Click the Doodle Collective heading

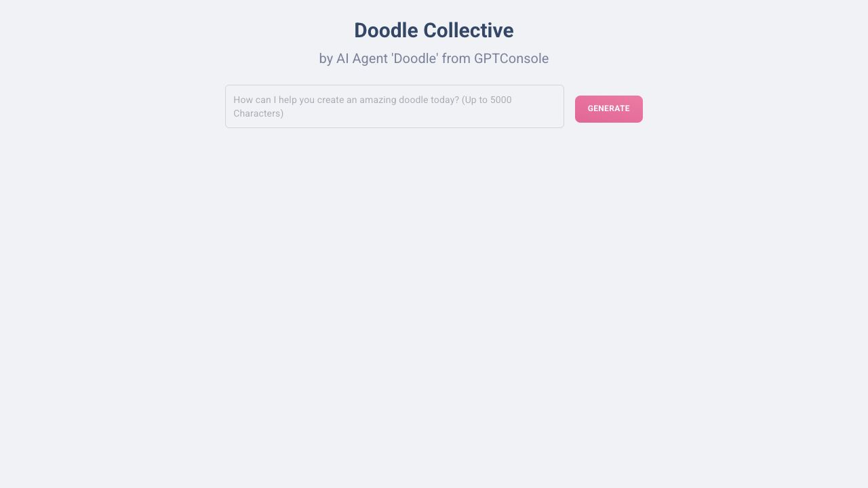click(433, 30)
